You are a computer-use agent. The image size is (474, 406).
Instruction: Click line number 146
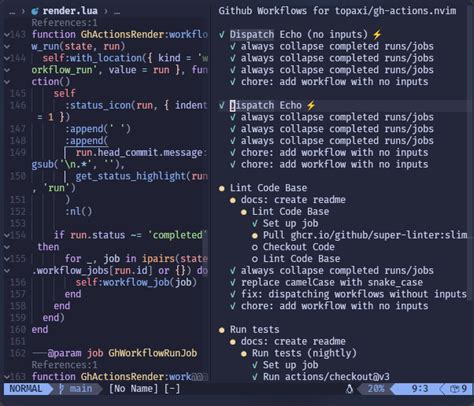(x=18, y=105)
